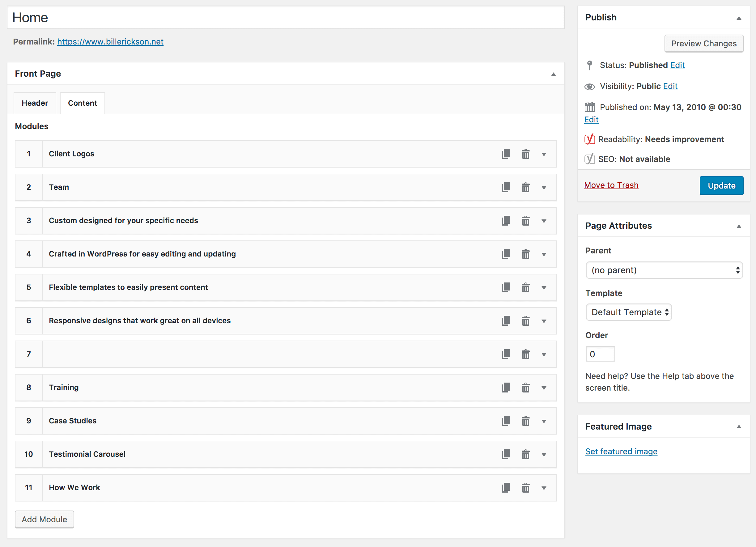Click trash icon on empty module 7
Image resolution: width=756 pixels, height=547 pixels.
[525, 354]
